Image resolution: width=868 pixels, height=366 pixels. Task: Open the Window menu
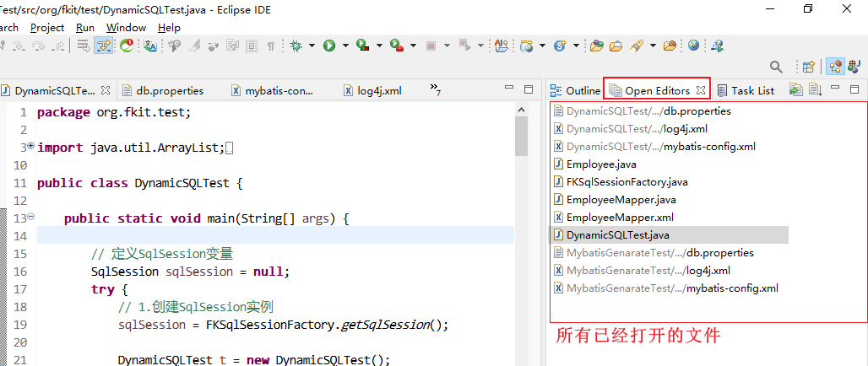click(x=126, y=28)
